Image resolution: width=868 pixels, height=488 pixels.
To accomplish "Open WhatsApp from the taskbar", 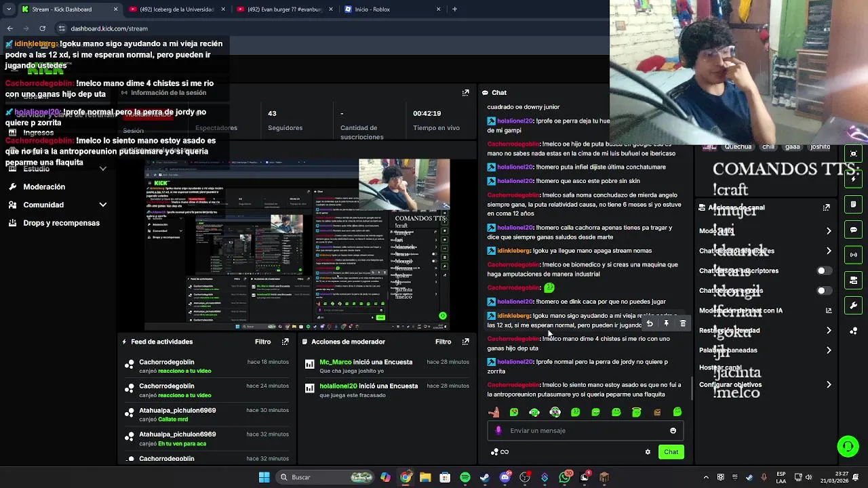I will [x=564, y=477].
